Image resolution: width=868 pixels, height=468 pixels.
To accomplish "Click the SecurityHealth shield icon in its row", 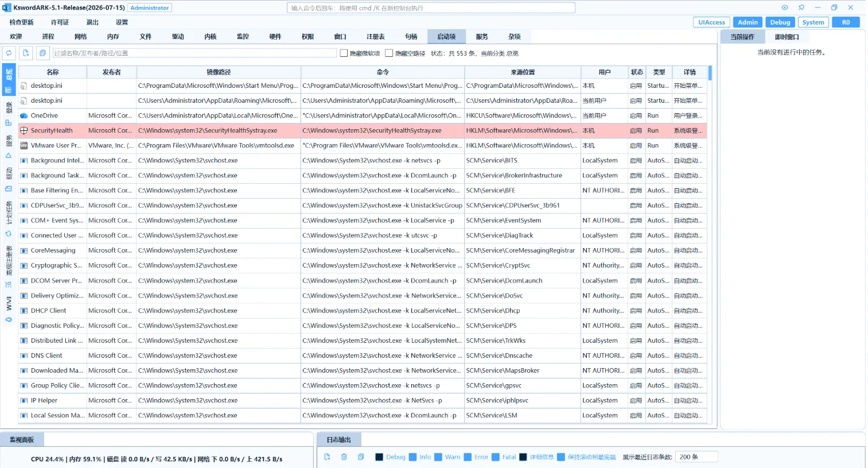I will point(24,130).
